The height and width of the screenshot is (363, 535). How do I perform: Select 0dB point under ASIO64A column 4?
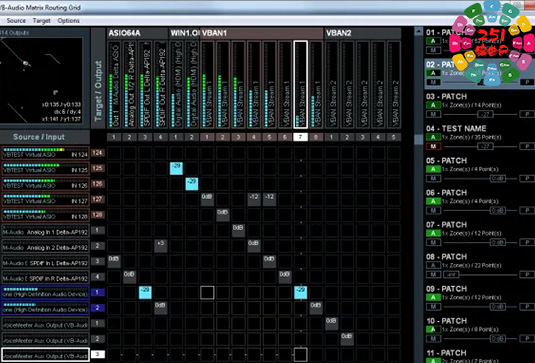click(x=161, y=308)
